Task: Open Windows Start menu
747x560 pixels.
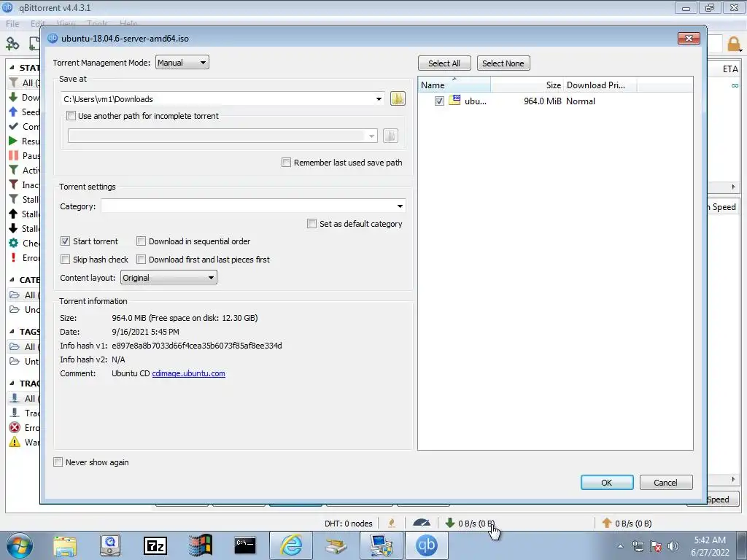Action: (x=20, y=545)
